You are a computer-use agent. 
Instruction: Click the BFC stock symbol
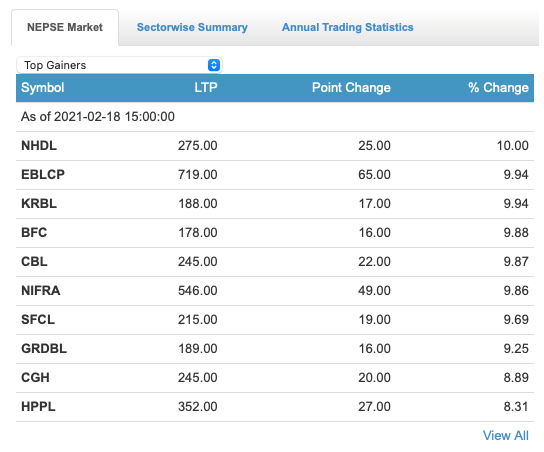pos(34,232)
